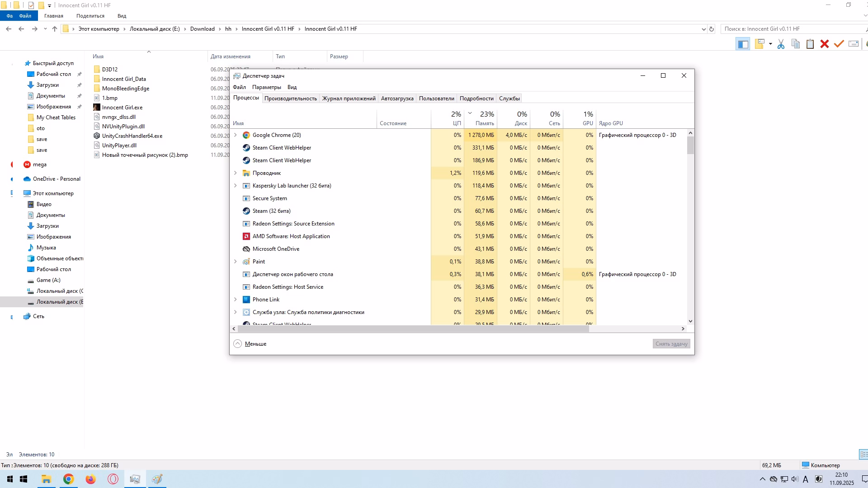Click the Task Manager vertical scrollbar thumb
Viewport: 868px width, 488px height.
click(690, 145)
